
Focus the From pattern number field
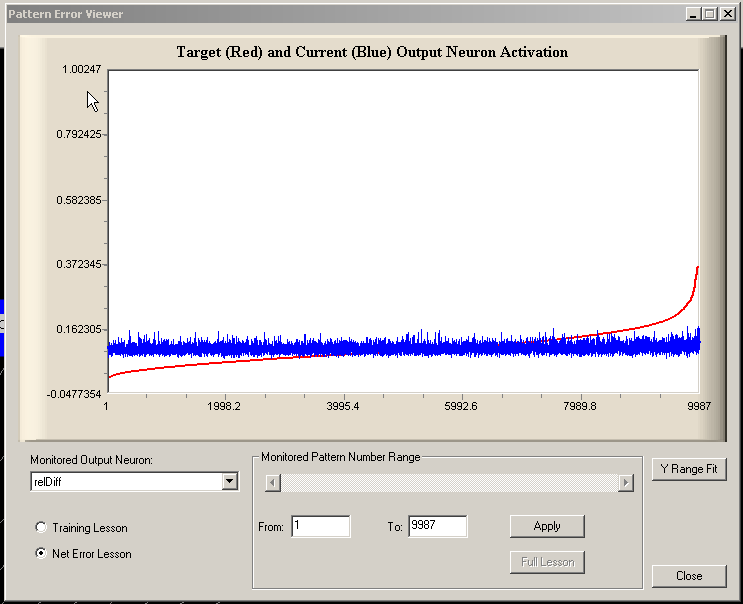pos(320,526)
